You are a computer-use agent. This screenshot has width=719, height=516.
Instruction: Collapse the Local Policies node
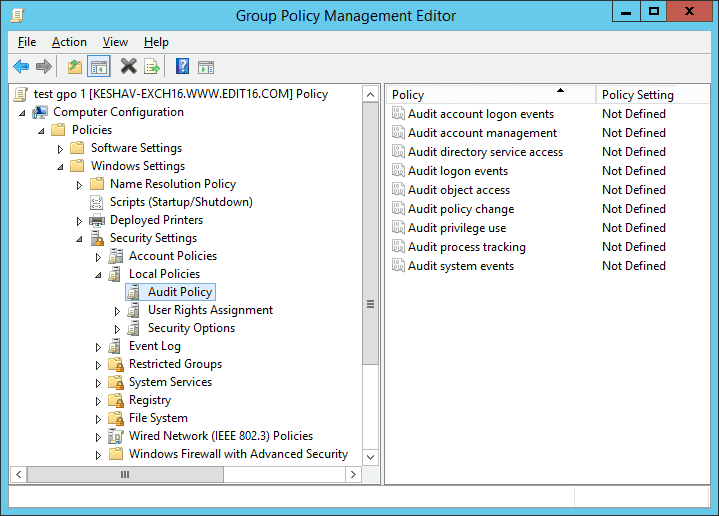[98, 275]
